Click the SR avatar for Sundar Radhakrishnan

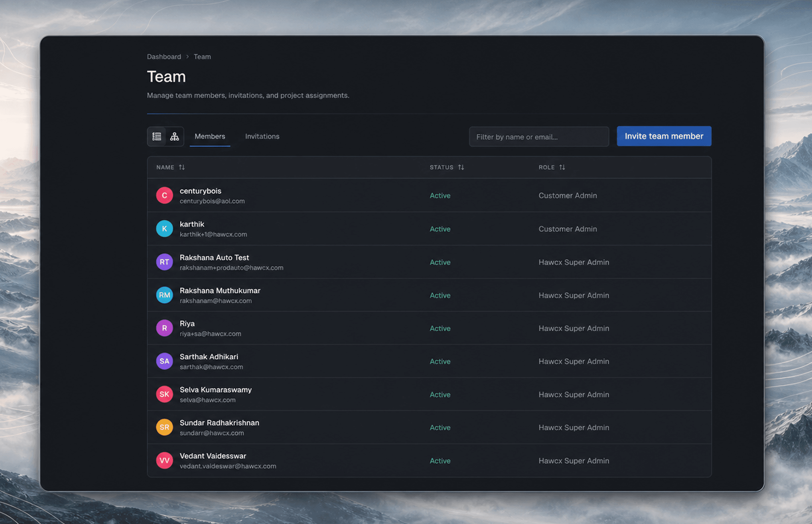coord(164,427)
